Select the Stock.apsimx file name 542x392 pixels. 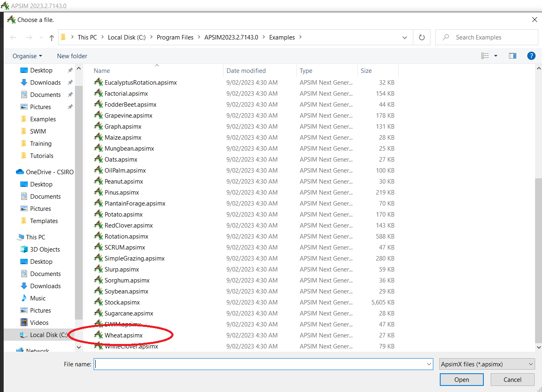coord(122,302)
